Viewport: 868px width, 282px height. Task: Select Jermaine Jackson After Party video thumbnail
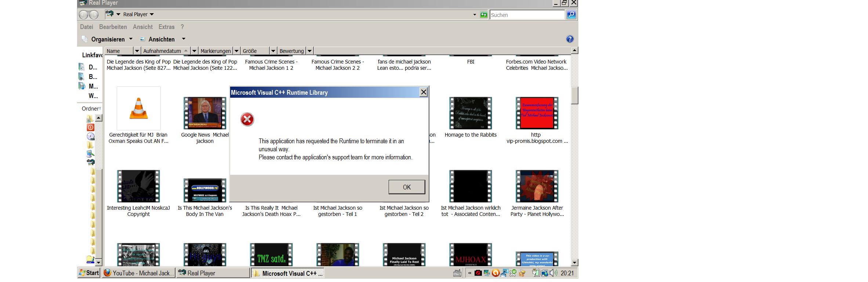[x=537, y=186]
